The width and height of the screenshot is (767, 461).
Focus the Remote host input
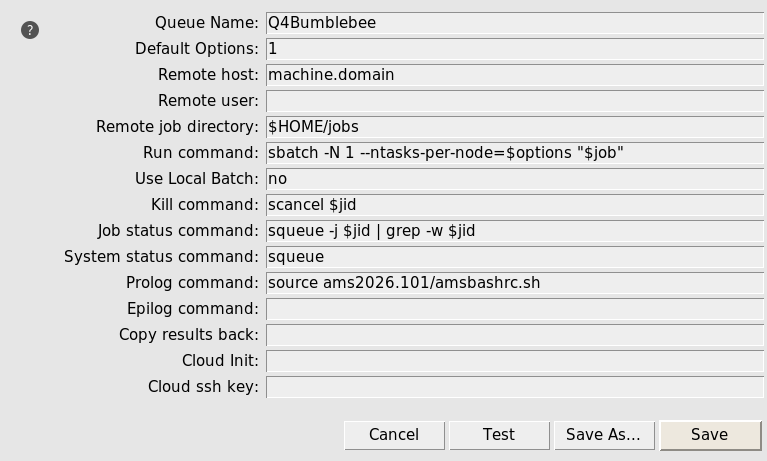pyautogui.click(x=514, y=75)
